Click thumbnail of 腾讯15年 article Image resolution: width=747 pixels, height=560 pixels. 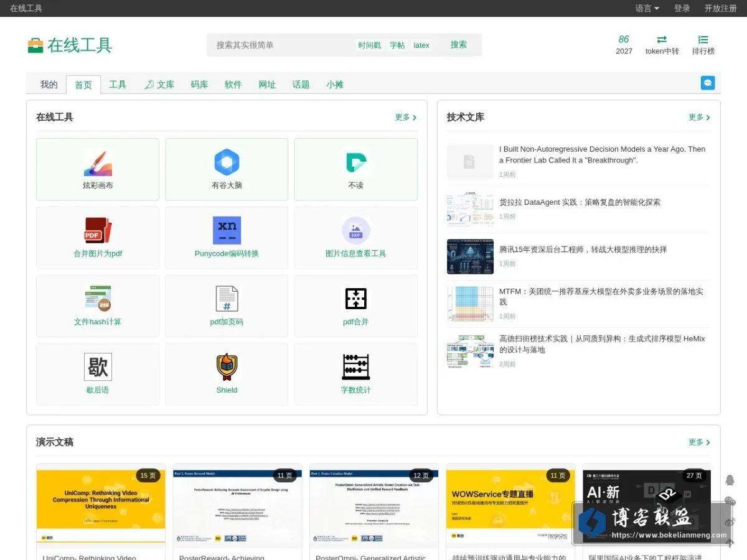[470, 256]
